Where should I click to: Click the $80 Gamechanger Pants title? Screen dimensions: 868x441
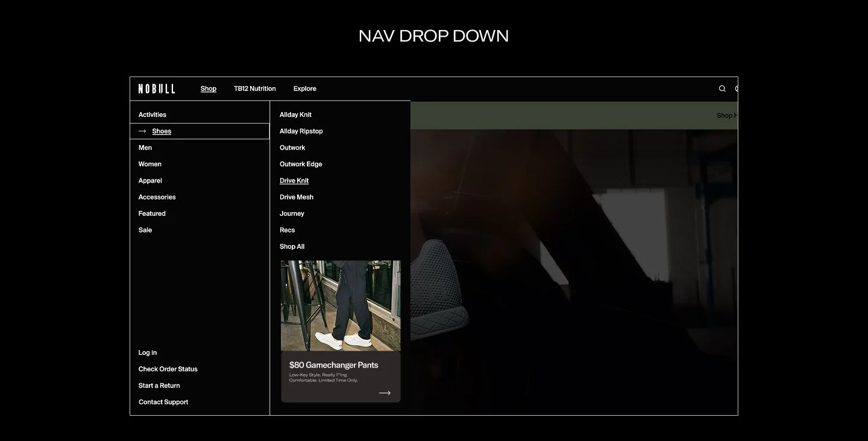(334, 364)
